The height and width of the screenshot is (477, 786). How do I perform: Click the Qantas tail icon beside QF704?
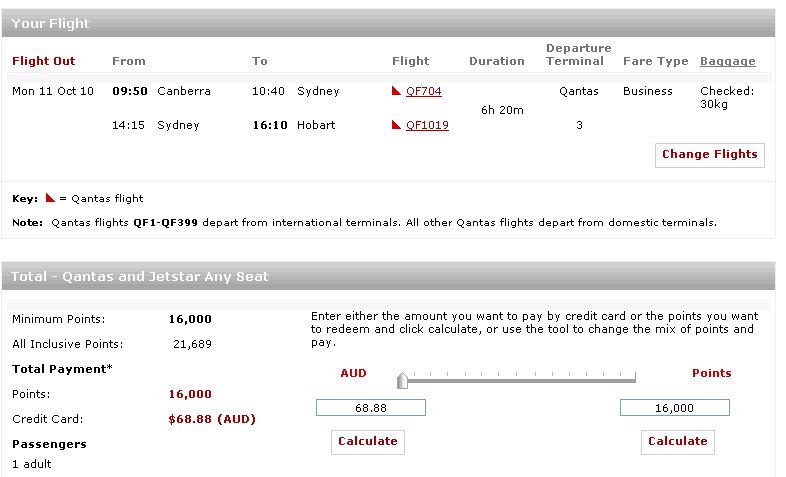pyautogui.click(x=396, y=91)
